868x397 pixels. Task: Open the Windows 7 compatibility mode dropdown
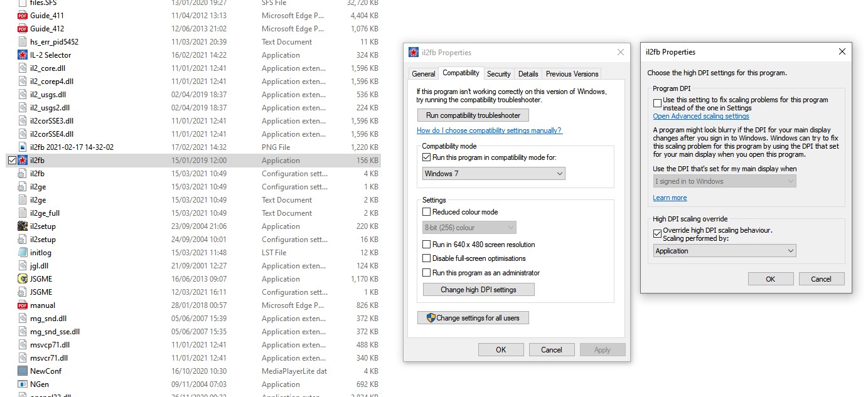494,174
